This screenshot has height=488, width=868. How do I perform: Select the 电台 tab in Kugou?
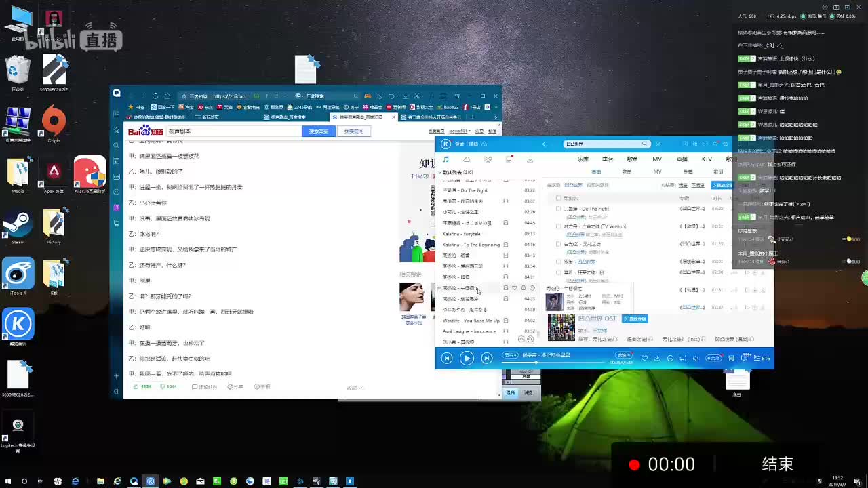pos(608,159)
